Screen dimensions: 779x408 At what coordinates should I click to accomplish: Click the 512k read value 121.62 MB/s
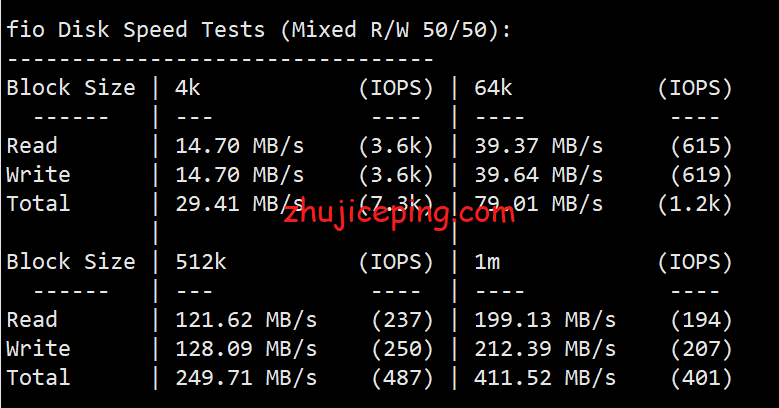point(246,320)
